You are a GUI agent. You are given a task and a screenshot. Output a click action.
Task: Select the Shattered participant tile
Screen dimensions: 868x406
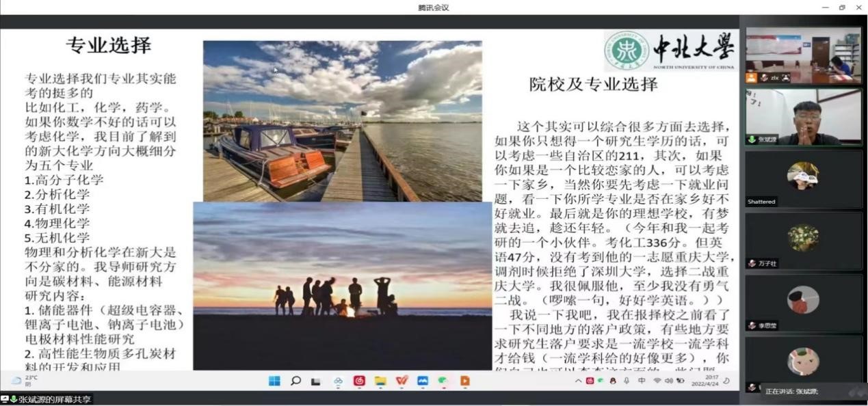tap(803, 178)
